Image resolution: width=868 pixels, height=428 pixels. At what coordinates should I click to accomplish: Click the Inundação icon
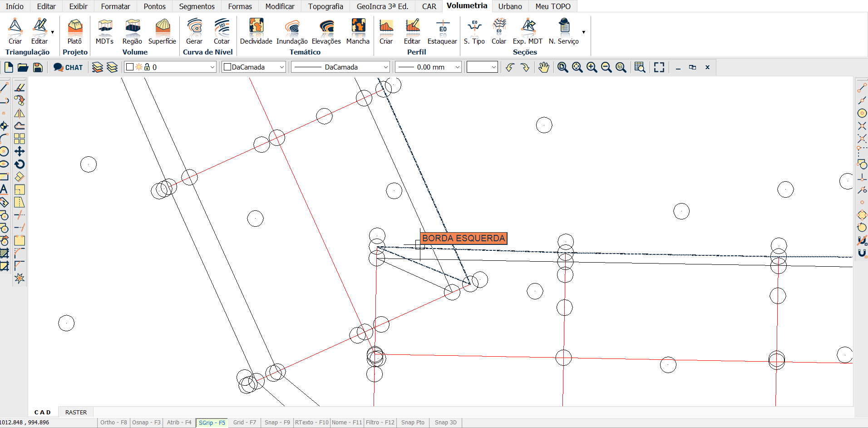[292, 31]
